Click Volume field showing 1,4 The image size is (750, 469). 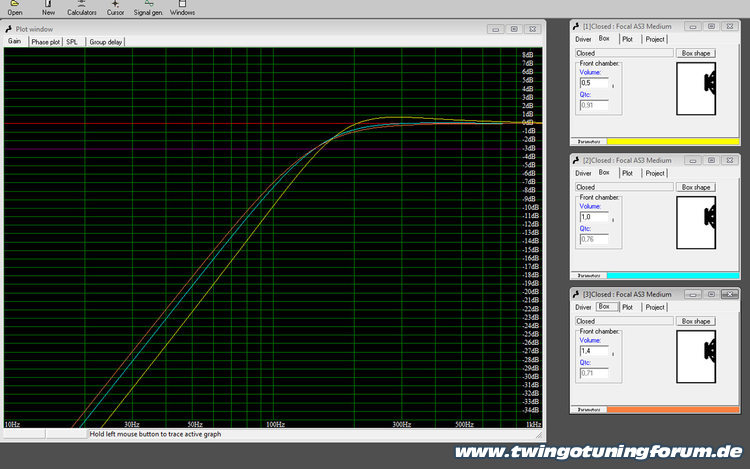click(594, 351)
